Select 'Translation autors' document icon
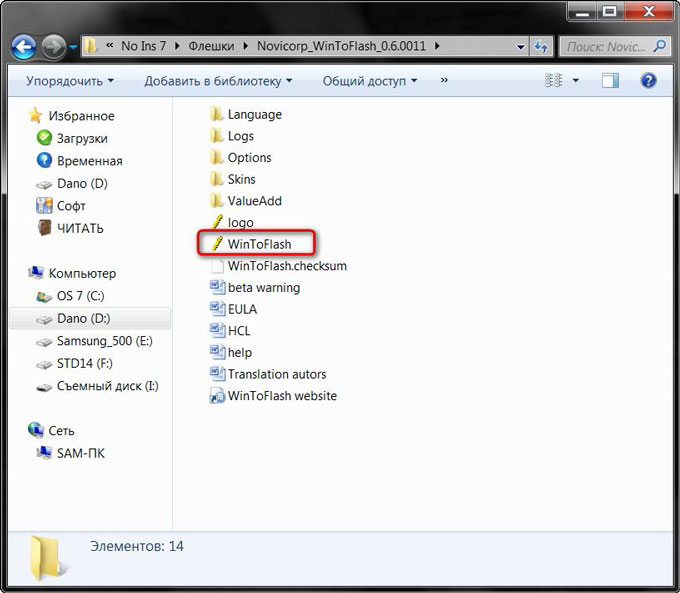This screenshot has height=593, width=680. (x=217, y=374)
